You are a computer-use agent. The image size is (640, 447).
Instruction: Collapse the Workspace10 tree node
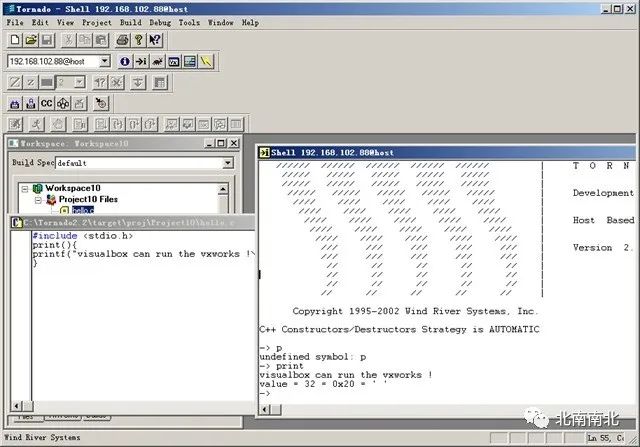point(25,189)
